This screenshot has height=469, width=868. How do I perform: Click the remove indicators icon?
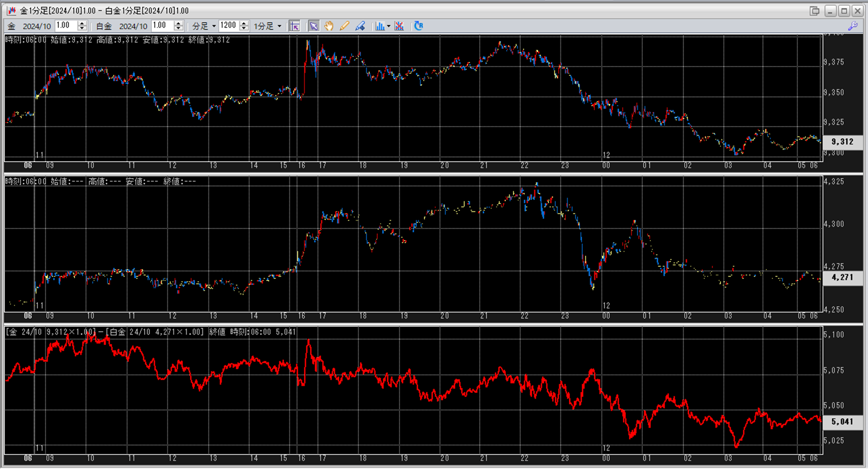(399, 26)
